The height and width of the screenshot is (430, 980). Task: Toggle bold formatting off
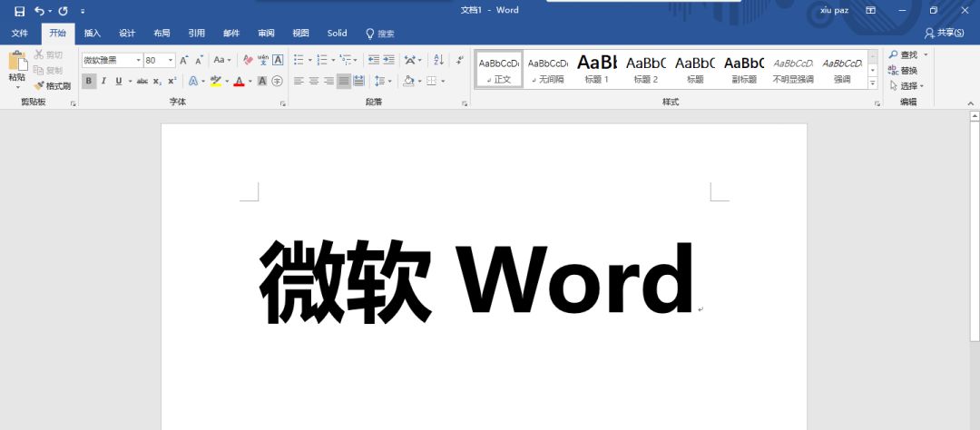tap(89, 81)
